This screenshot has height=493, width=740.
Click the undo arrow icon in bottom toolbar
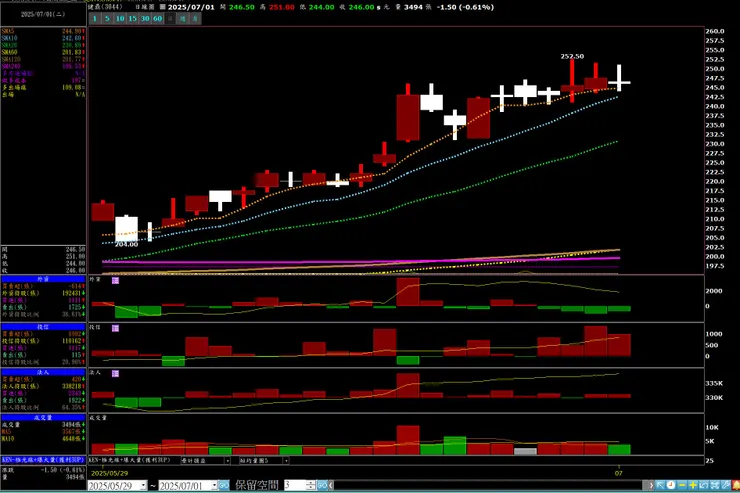[704, 485]
